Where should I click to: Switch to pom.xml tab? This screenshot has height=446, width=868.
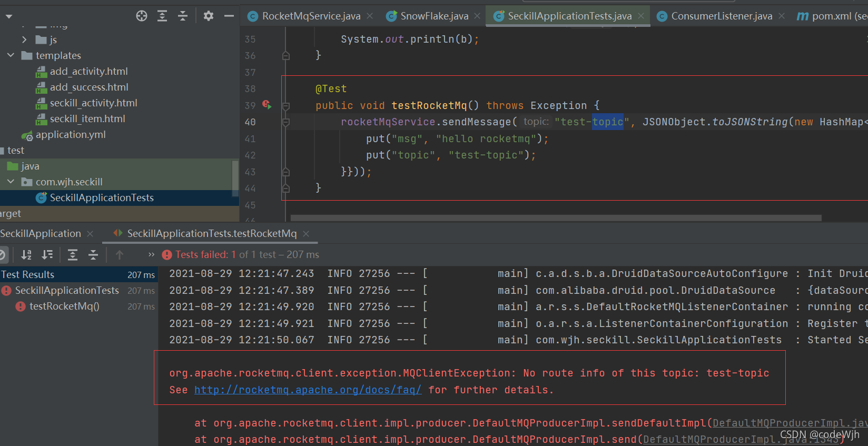click(x=832, y=16)
